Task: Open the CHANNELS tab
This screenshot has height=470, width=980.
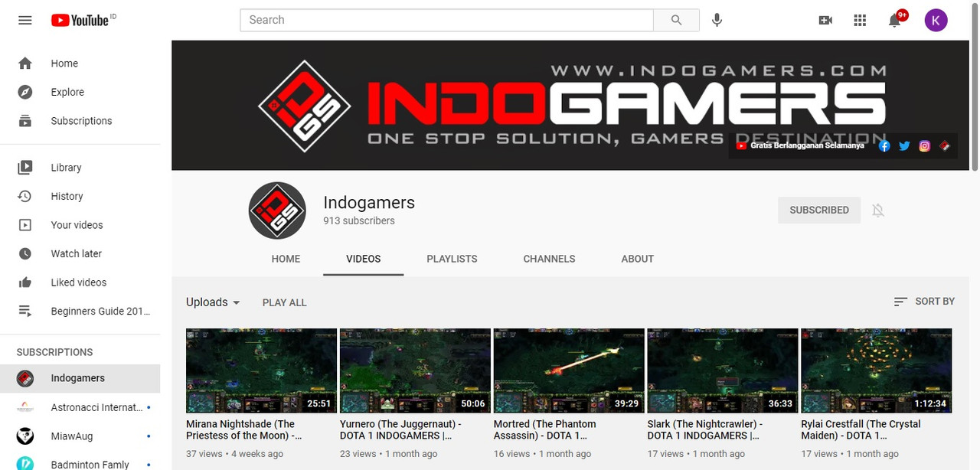Action: 549,259
